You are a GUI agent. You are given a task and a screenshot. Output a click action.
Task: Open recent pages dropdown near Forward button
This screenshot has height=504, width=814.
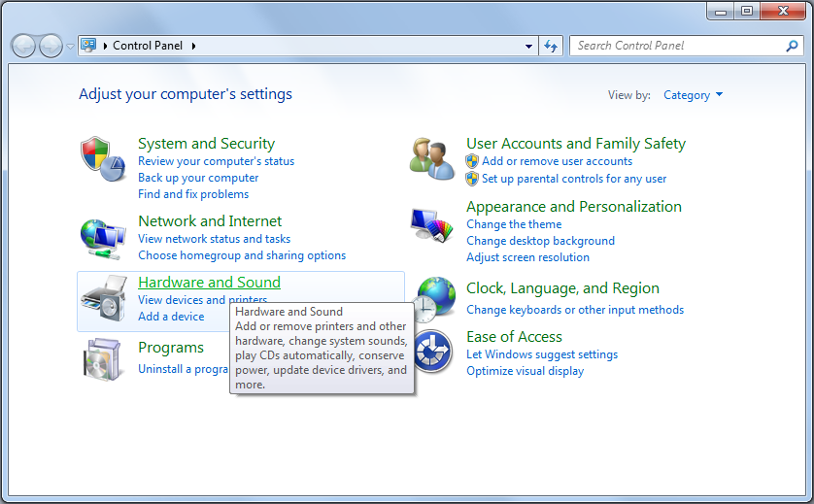pos(70,47)
